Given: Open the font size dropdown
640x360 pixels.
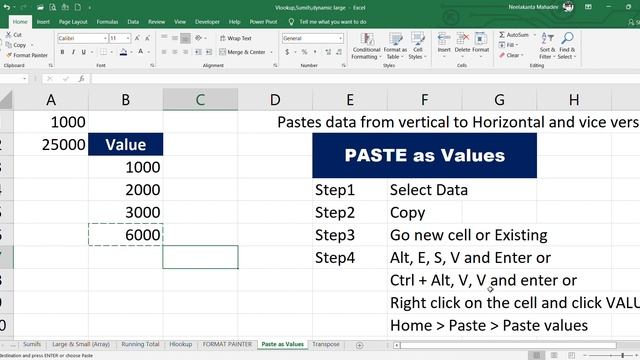Looking at the screenshot, I should (128, 38).
